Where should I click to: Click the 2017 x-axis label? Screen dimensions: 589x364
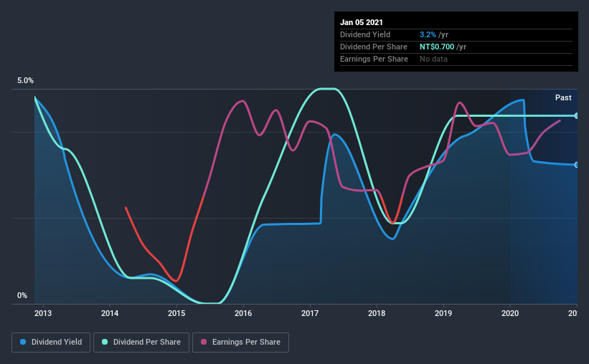pos(310,313)
